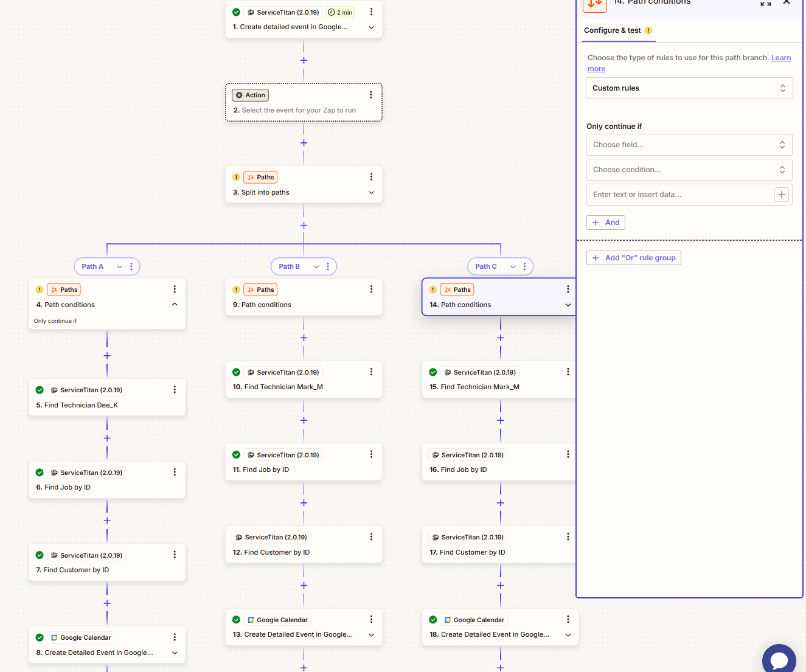Add step below step 15 Find Technician Mark_M
Viewport: 806px width, 672px height.
click(x=501, y=420)
